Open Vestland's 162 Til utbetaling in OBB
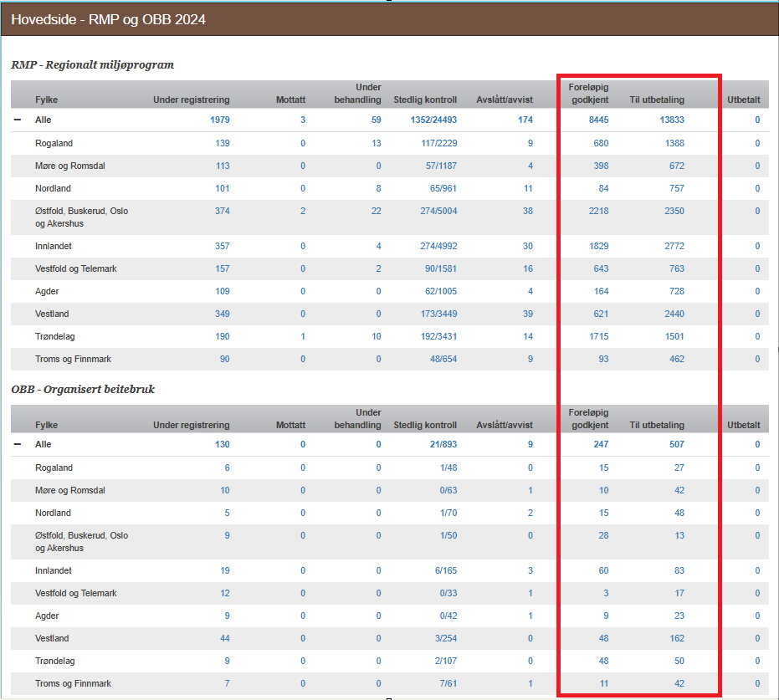Screen dimensions: 779x700 tap(676, 639)
